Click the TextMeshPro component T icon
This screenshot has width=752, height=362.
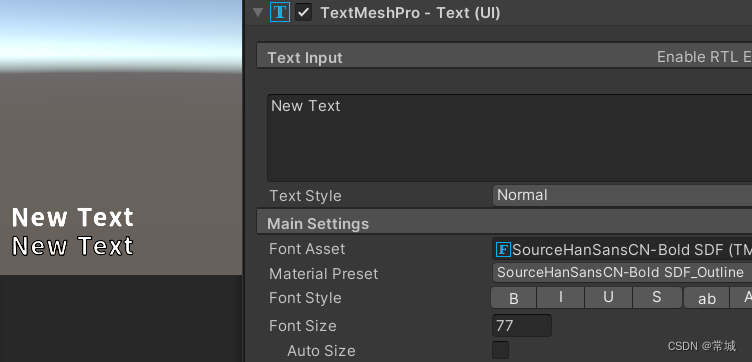click(280, 12)
